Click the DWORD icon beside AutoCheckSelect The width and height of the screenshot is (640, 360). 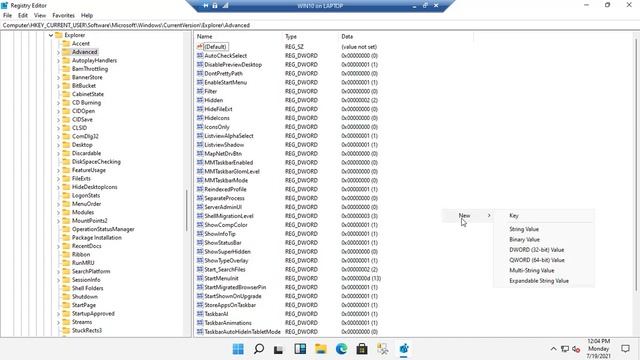click(200, 56)
